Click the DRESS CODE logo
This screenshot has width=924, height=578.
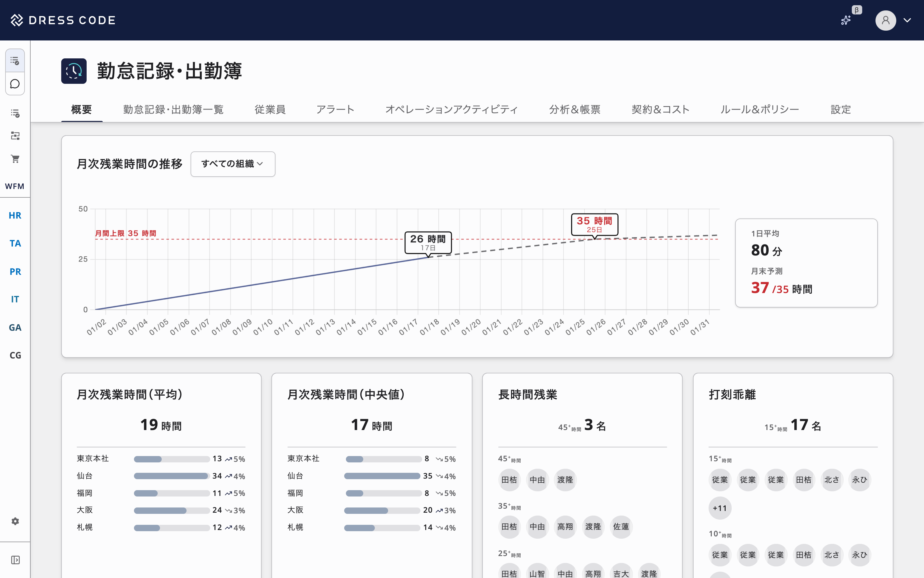coord(63,20)
